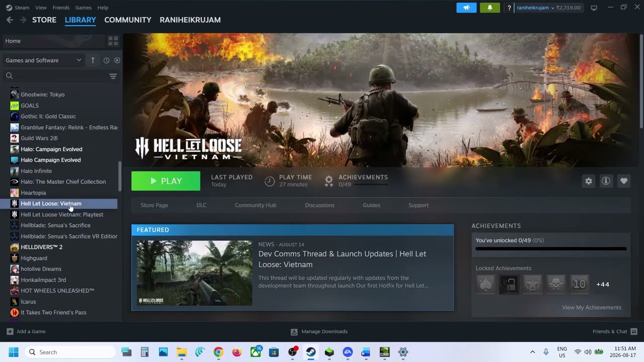Open the Xbox app from the taskbar
This screenshot has height=362, width=644.
(x=256, y=352)
